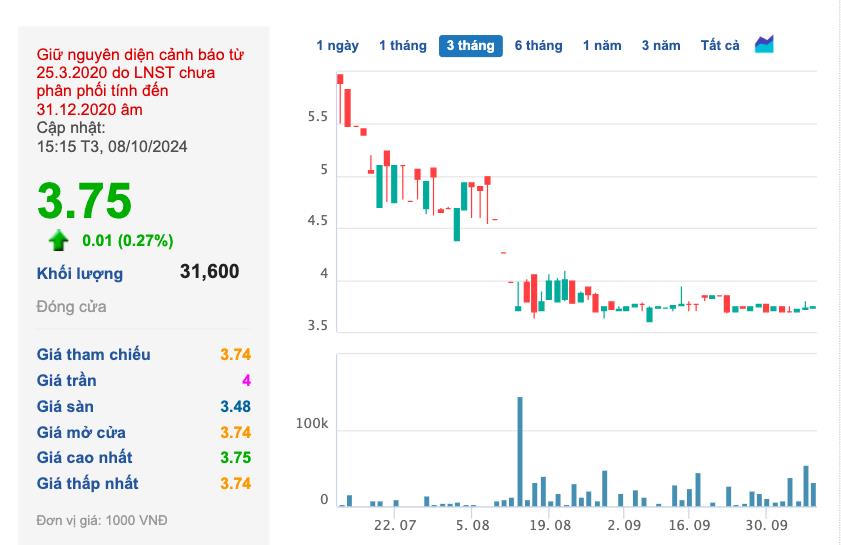View the 1 năm price history
Screen dimensions: 841x545
(602, 46)
